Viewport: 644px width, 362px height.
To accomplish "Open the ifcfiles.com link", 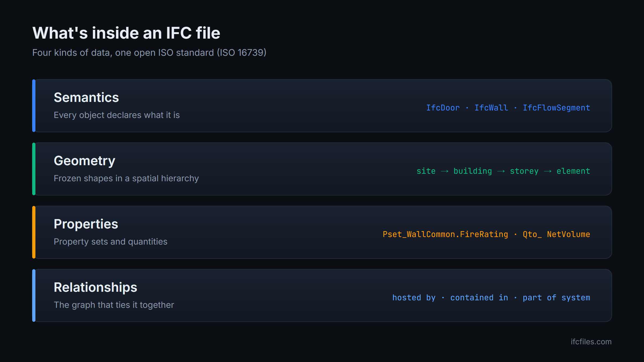I will pos(591,342).
